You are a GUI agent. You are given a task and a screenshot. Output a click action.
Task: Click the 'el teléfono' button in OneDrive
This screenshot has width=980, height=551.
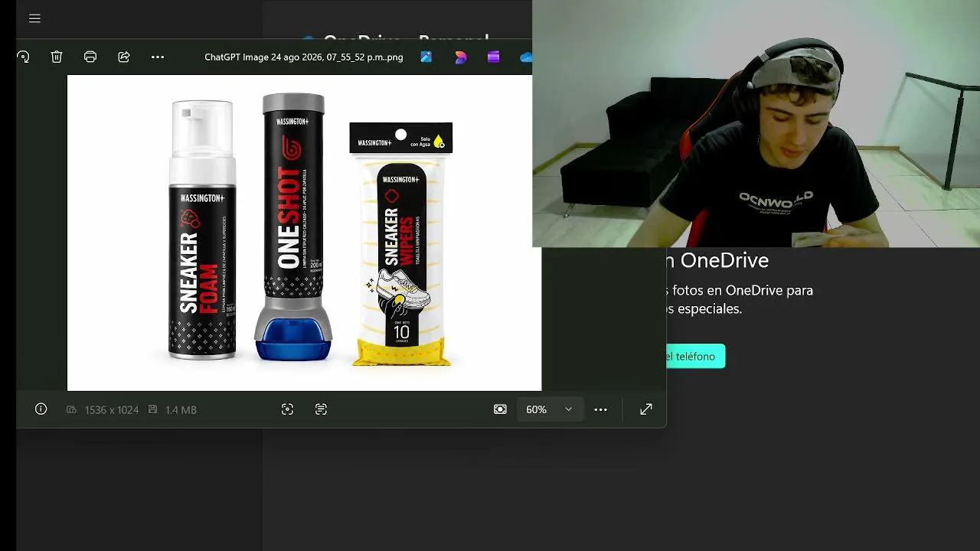coord(695,357)
